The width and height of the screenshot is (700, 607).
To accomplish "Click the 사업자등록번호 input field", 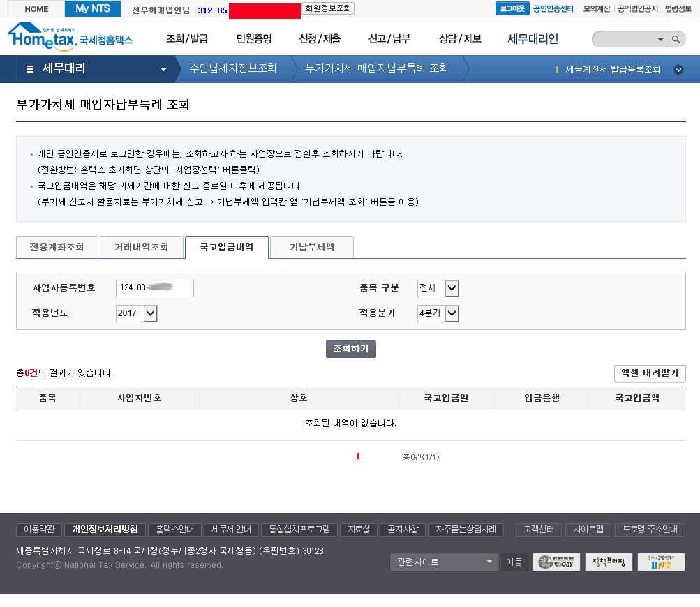I will pos(155,288).
